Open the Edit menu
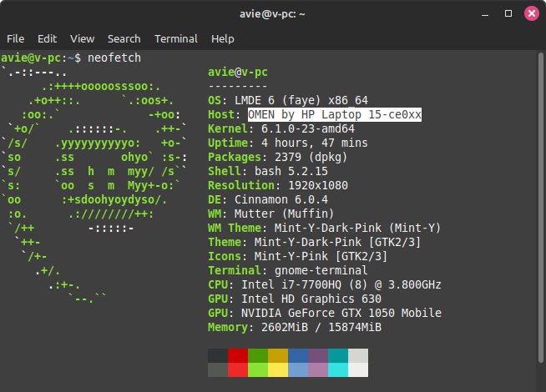 [x=47, y=38]
